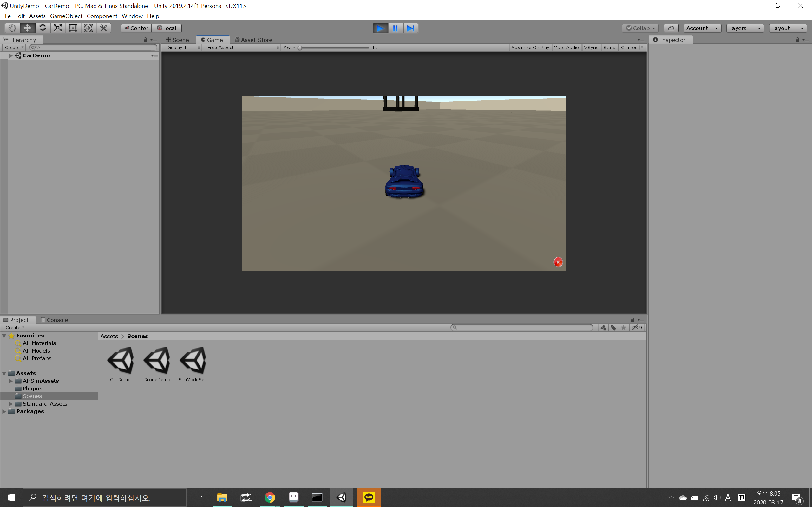
Task: Select the Scale tool
Action: coord(58,28)
